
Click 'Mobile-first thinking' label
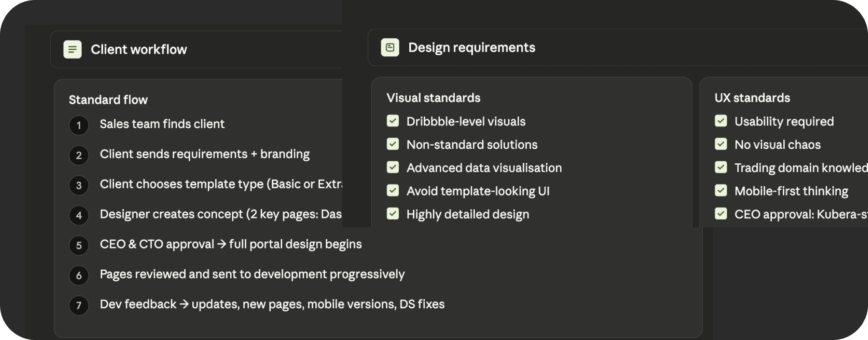[x=791, y=191]
